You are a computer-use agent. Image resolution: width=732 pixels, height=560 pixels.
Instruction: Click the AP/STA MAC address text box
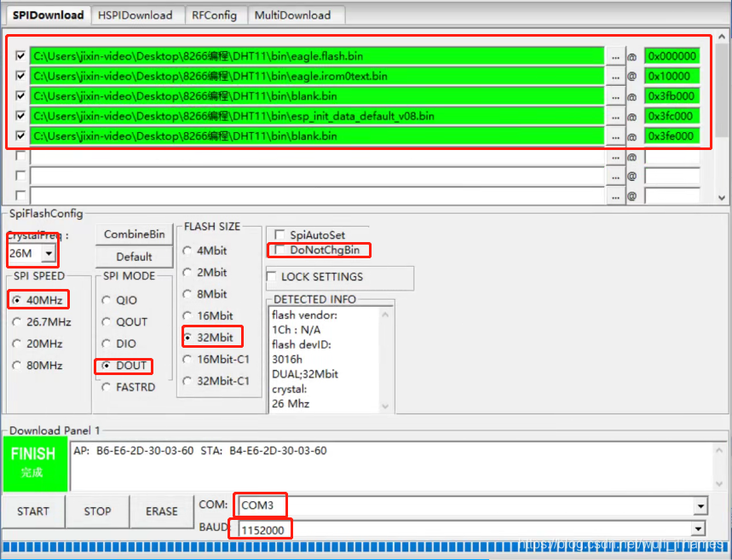(x=391, y=466)
